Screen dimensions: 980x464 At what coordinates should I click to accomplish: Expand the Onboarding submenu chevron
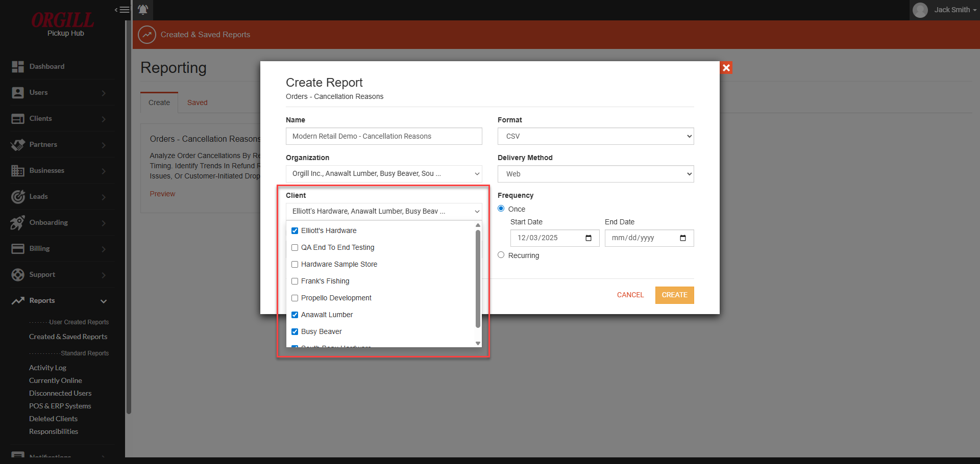click(104, 223)
